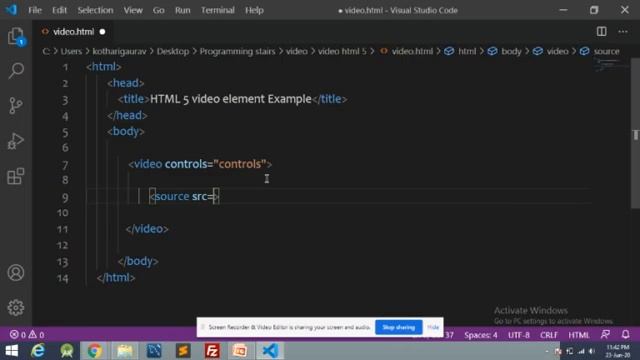This screenshot has width=640, height=360.
Task: Open the Search view in activity bar
Action: (16, 71)
